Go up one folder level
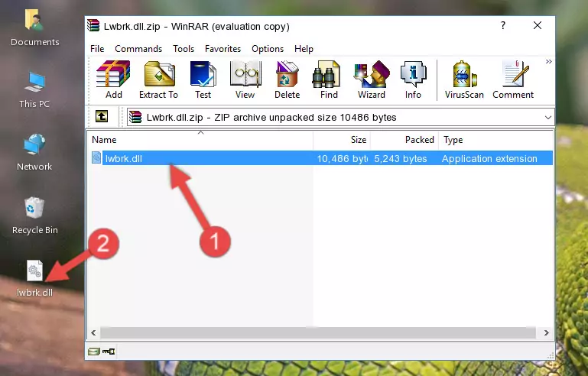 click(102, 117)
